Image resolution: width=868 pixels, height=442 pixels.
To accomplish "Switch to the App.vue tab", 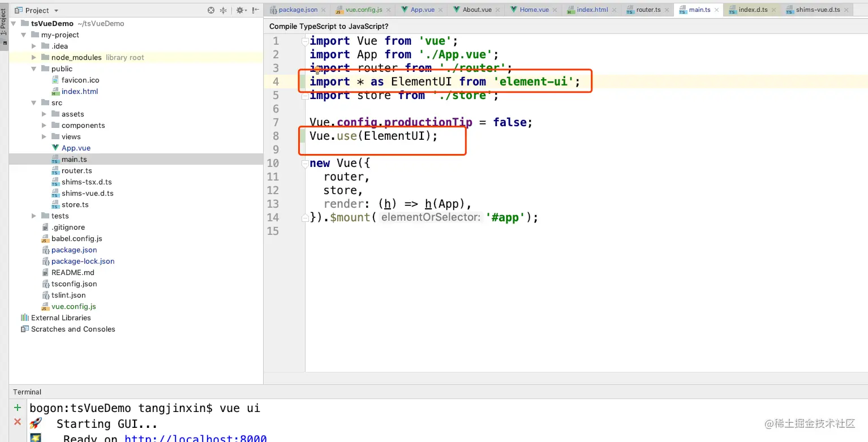I will click(422, 10).
